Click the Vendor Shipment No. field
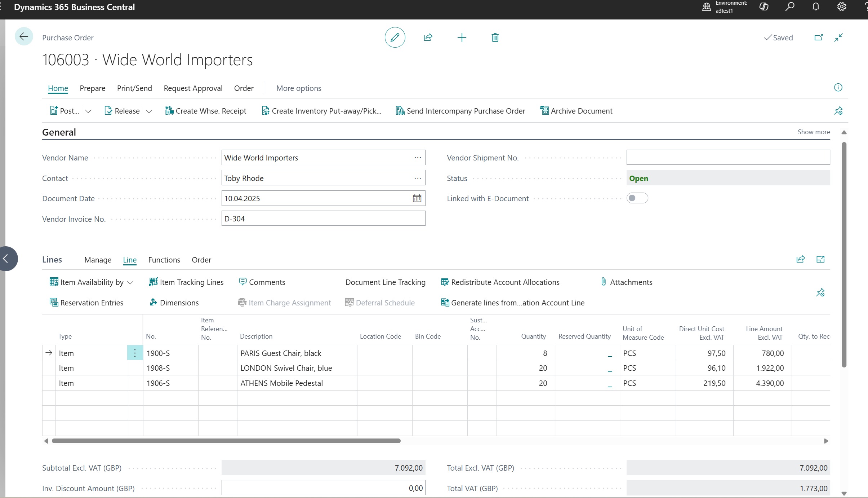868x498 pixels. (x=728, y=157)
